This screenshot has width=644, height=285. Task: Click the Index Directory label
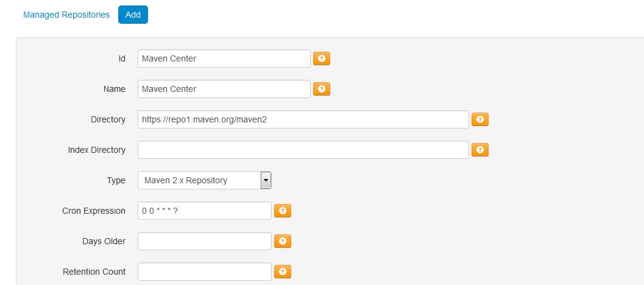point(96,150)
